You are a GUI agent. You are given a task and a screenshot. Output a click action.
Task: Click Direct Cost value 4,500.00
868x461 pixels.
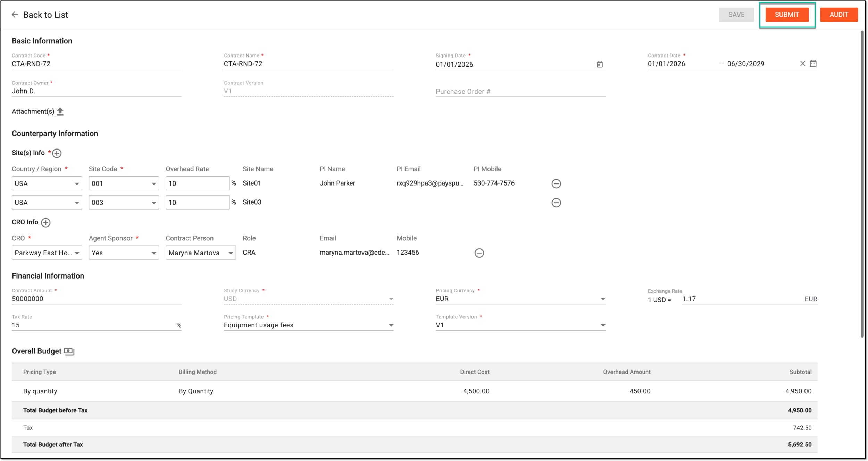tap(476, 391)
